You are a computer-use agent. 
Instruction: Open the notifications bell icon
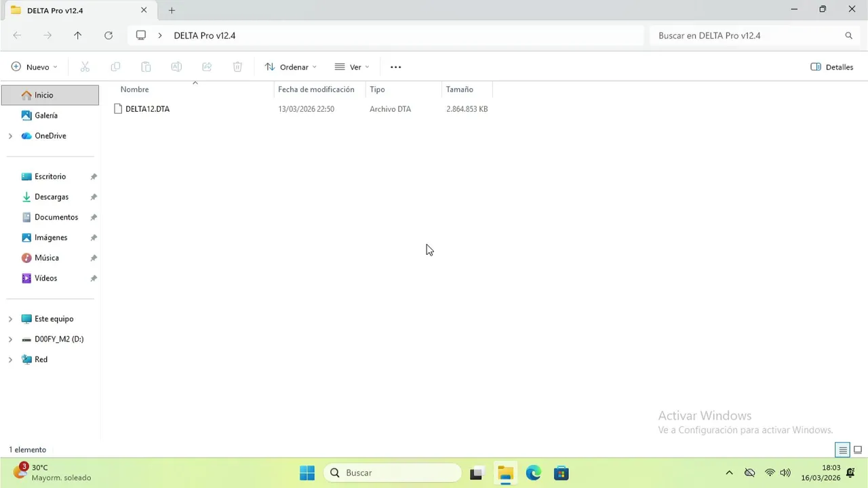851,472
